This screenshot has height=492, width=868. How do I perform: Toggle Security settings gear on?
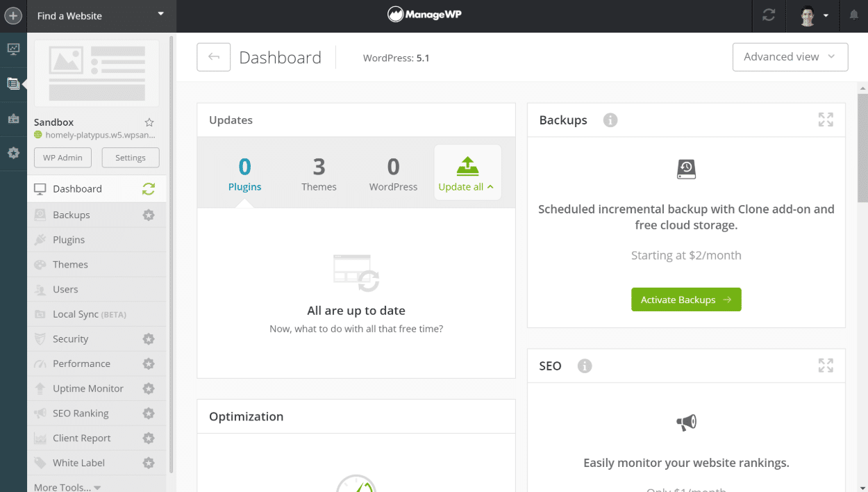148,338
